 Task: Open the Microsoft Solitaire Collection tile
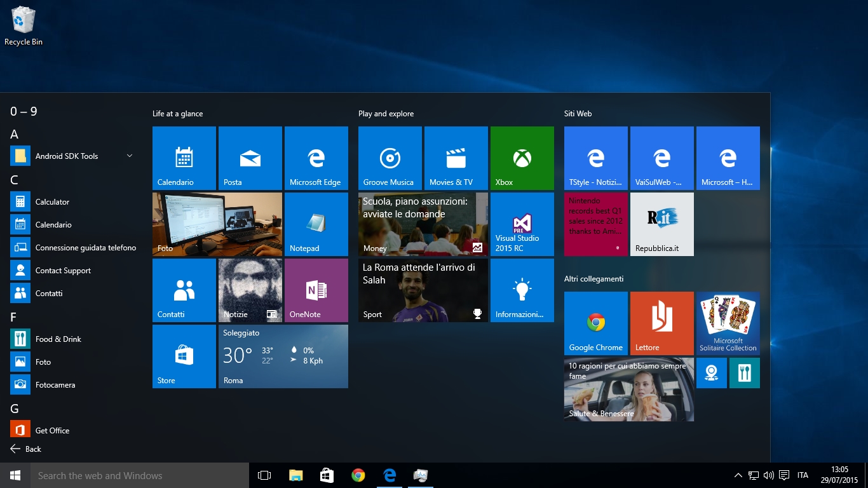click(728, 323)
